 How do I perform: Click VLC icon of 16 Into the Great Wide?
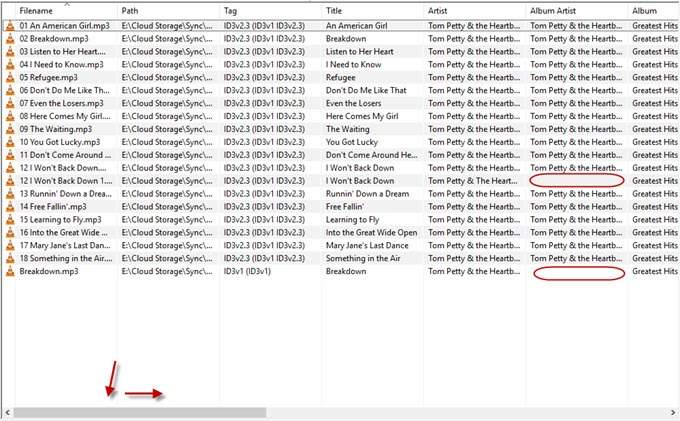(10, 233)
